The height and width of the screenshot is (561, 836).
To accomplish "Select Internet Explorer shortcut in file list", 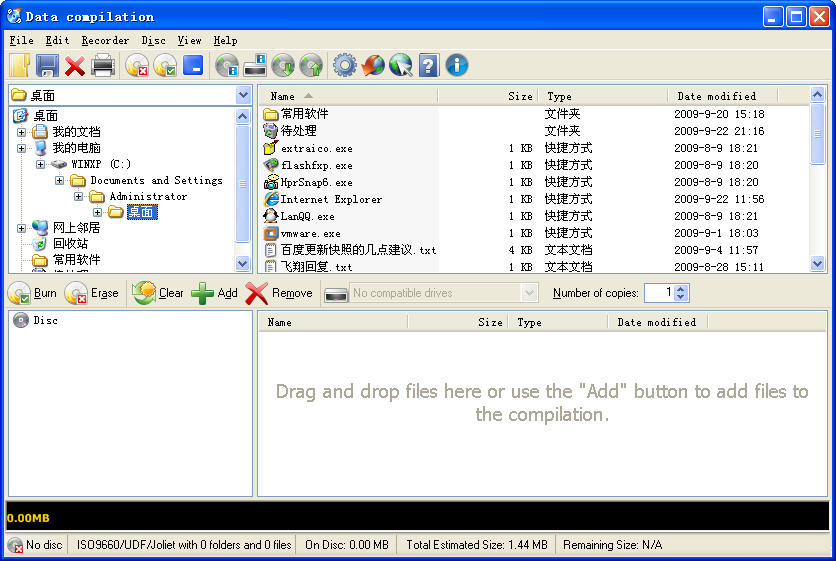I will point(331,199).
